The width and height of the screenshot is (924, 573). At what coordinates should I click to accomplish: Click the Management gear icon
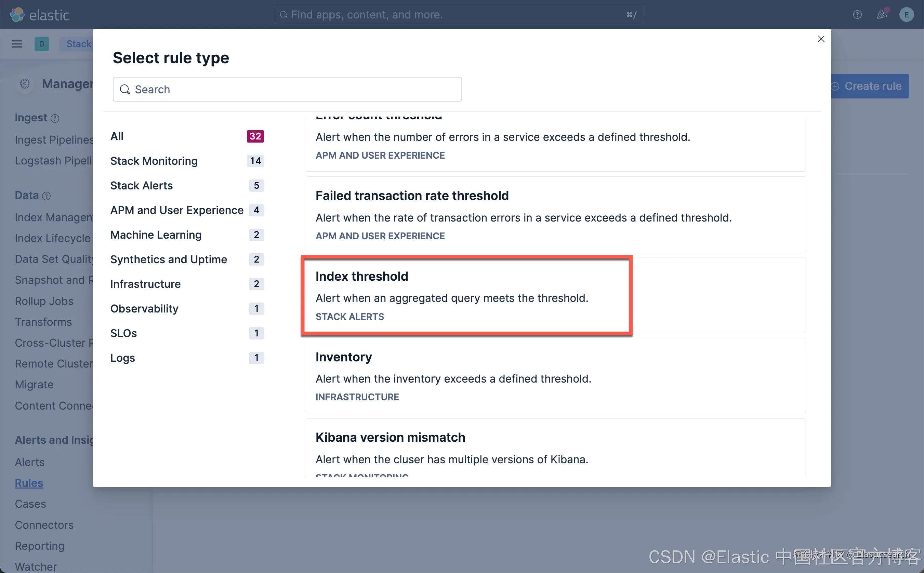25,84
